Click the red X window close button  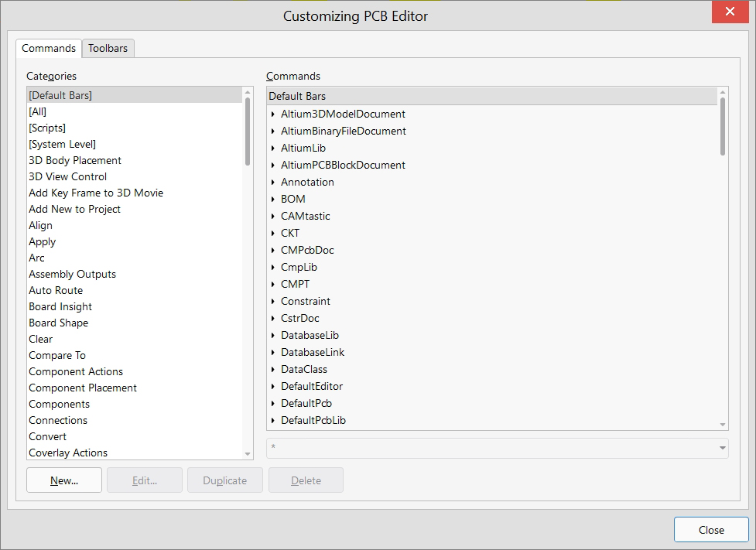tap(730, 12)
